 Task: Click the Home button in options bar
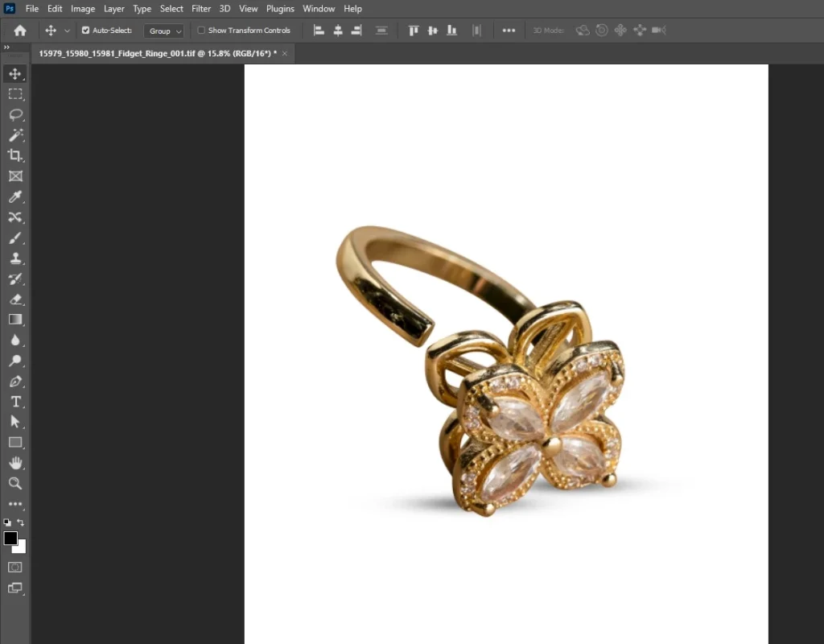click(20, 31)
